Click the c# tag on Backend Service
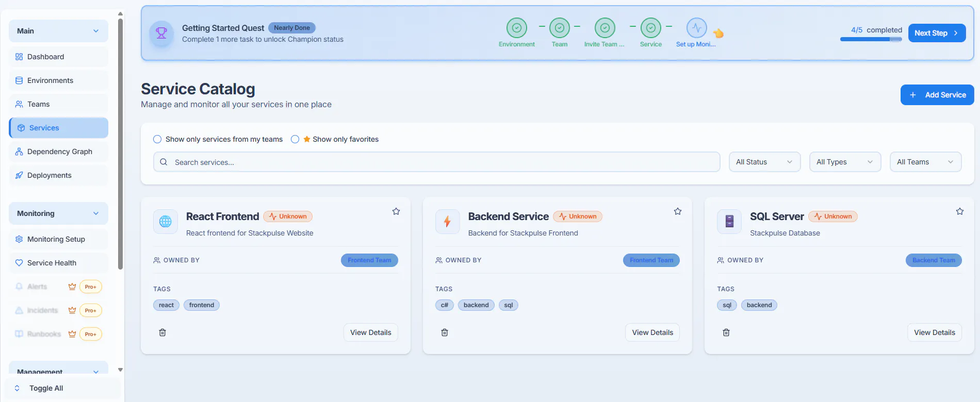Image resolution: width=980 pixels, height=402 pixels. [445, 305]
